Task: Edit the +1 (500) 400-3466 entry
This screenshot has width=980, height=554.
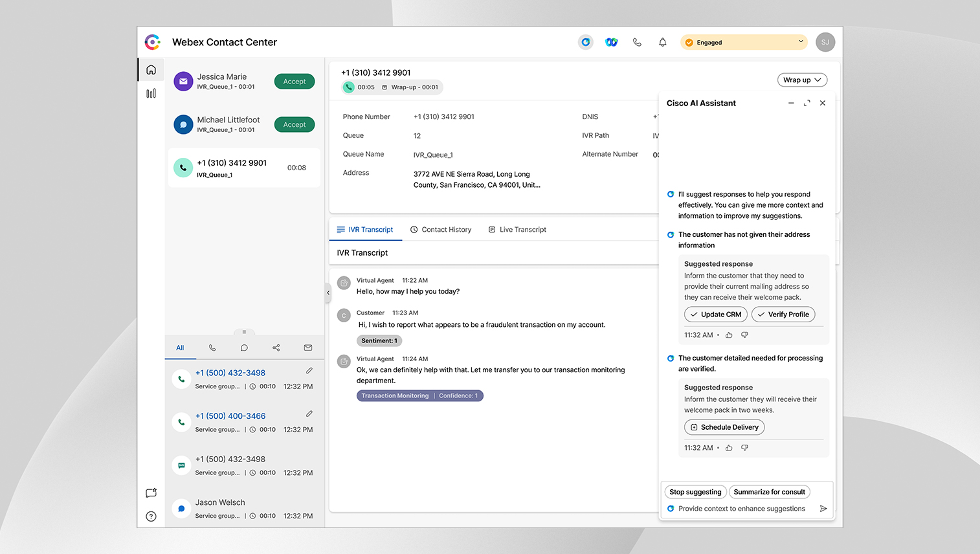Action: (x=309, y=414)
